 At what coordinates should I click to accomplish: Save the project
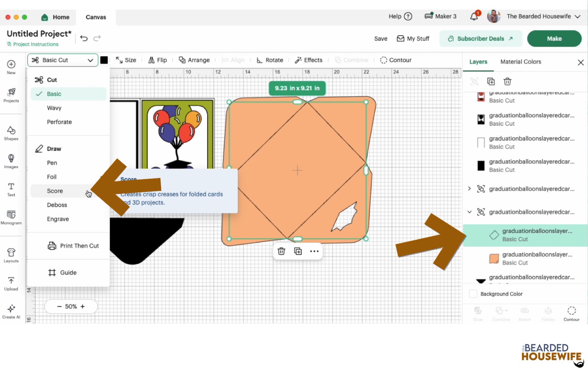tap(381, 39)
